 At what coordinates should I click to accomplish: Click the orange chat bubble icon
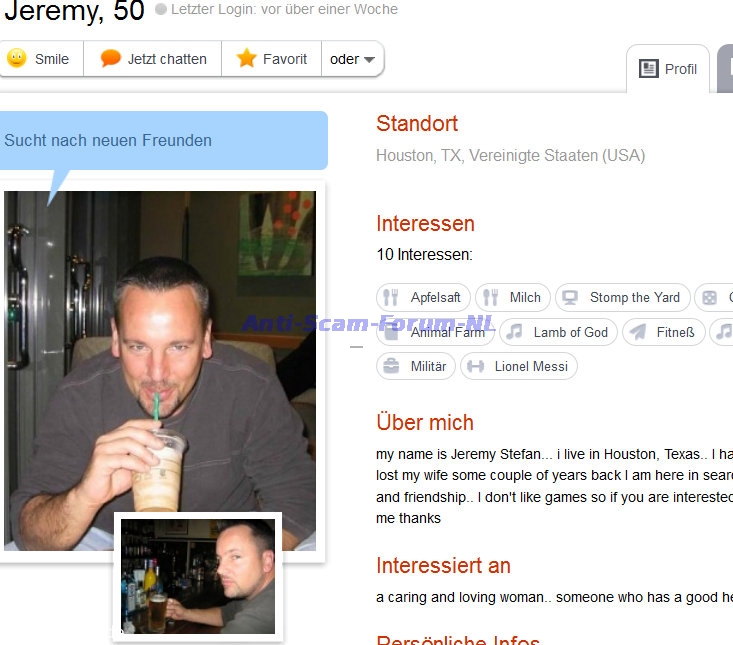(110, 58)
